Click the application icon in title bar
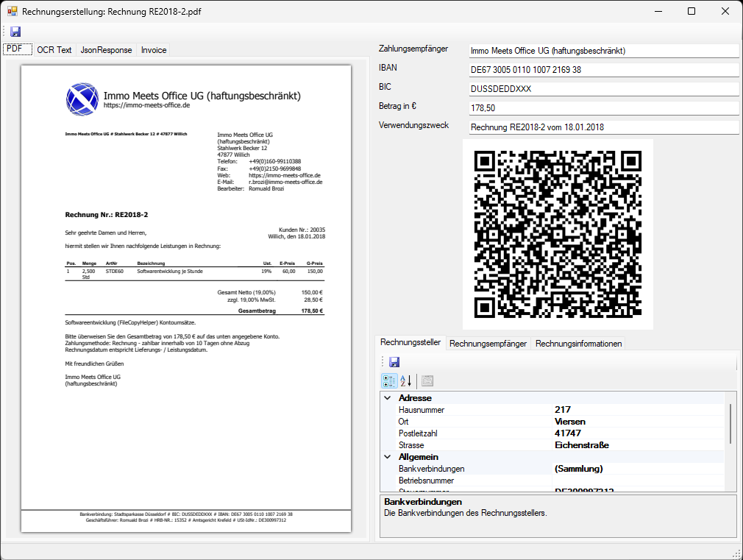 (12, 11)
